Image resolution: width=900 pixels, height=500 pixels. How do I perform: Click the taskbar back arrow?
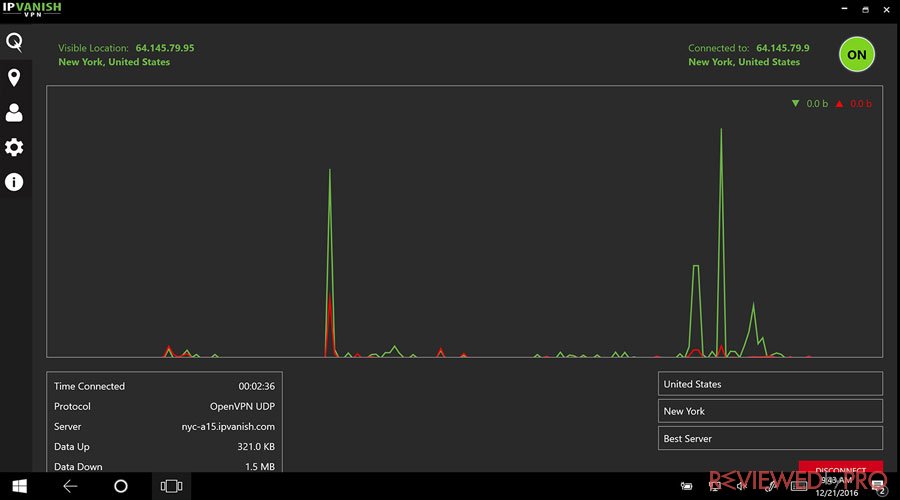point(70,486)
